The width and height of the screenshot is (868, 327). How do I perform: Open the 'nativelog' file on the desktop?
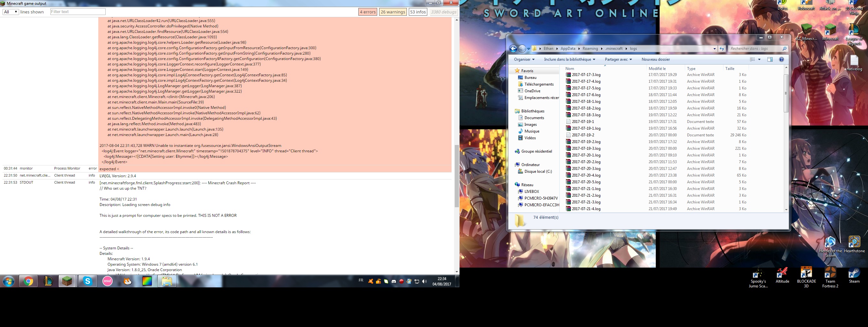click(854, 63)
